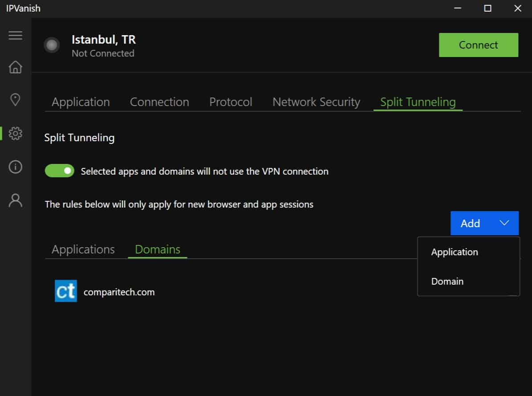This screenshot has width=532, height=396.
Task: Click the grey connection status indicator
Action: click(x=52, y=45)
